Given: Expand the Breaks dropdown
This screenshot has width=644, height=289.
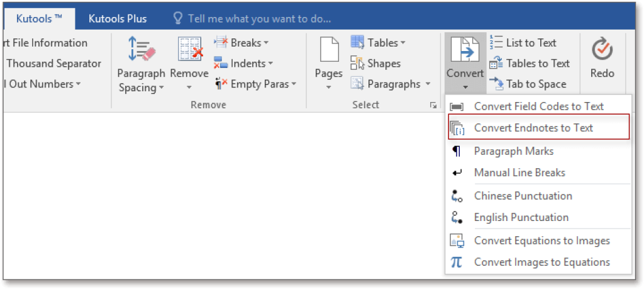Looking at the screenshot, I should pos(266,43).
